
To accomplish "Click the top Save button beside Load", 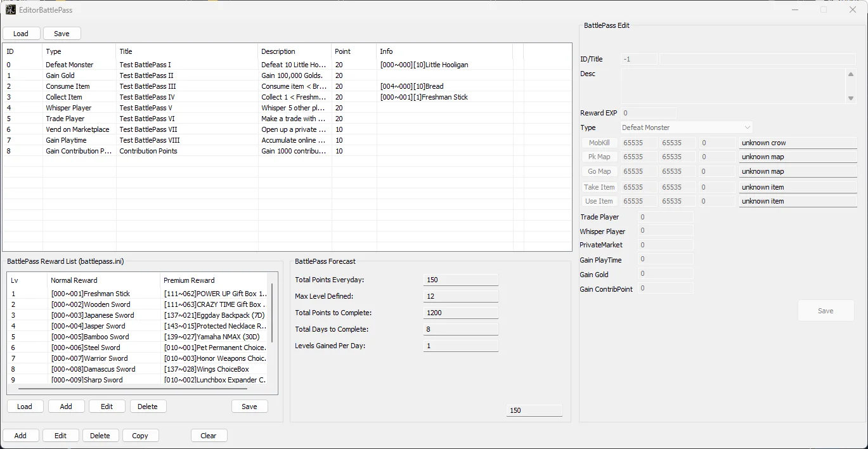I will [x=62, y=34].
